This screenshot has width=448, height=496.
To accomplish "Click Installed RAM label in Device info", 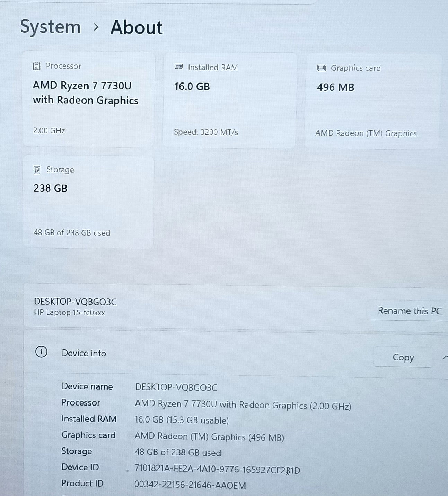I will click(x=89, y=419).
